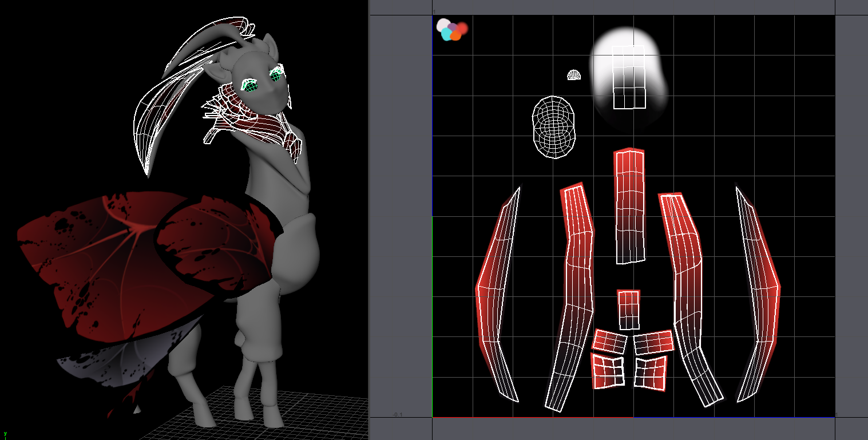Click the character's green eye nearest the ear
Screen dimensions: 868x440
click(x=249, y=86)
